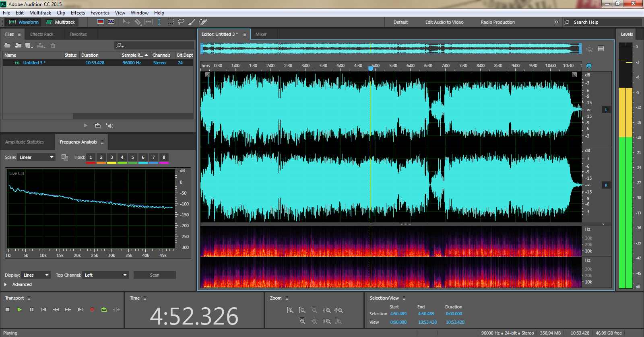Toggle the Spectral Frequency Display button
Viewport: 644px width, 337px height.
pos(101,22)
